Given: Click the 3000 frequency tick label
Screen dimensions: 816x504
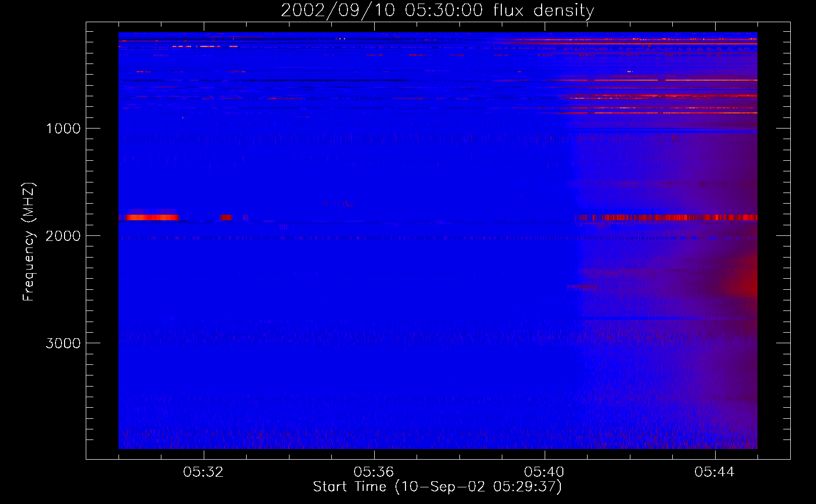Looking at the screenshot, I should (x=63, y=343).
